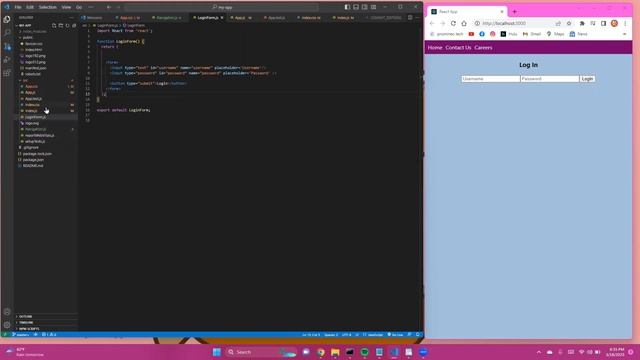Open Chrome profile avatar
Viewport: 640px width, 360px height.
pyautogui.click(x=614, y=23)
